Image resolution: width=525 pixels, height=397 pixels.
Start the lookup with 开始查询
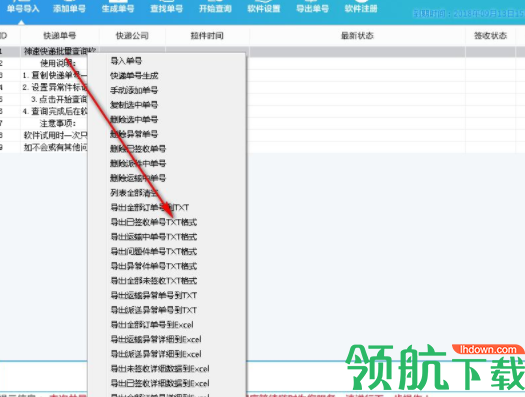coord(215,8)
